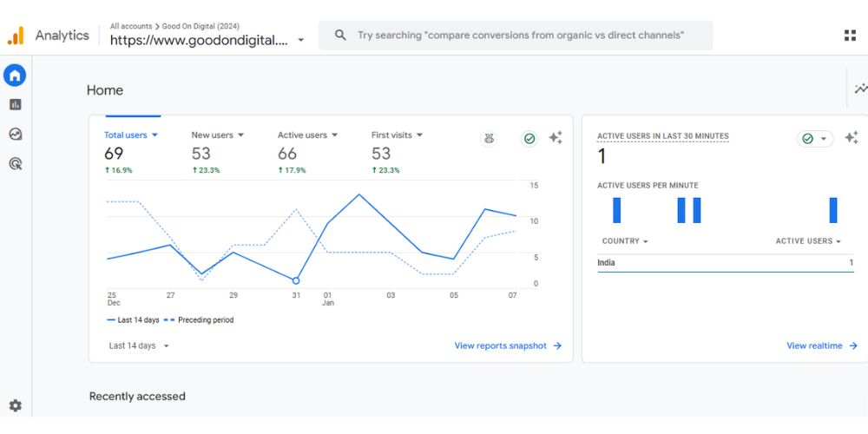This screenshot has width=868, height=434.
Task: Select the First visits metric tab
Action: pos(391,135)
